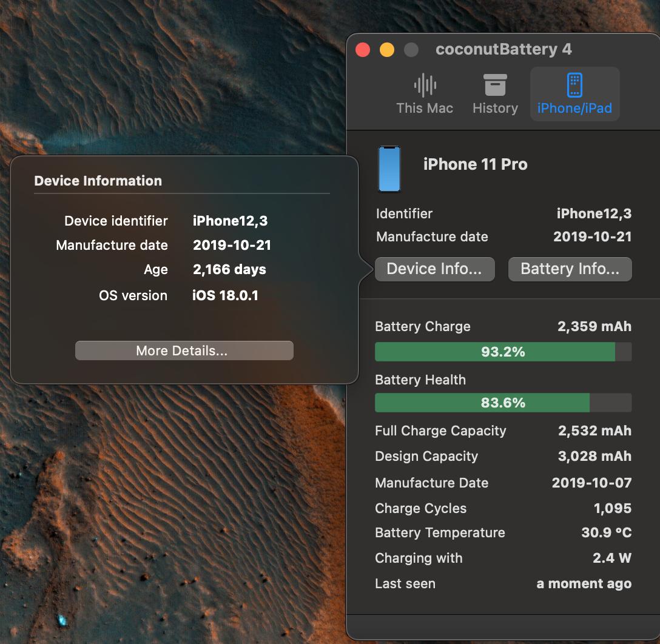The height and width of the screenshot is (644, 660).
Task: Click the Battery Temperature 30.9 °C reading
Action: 606,533
